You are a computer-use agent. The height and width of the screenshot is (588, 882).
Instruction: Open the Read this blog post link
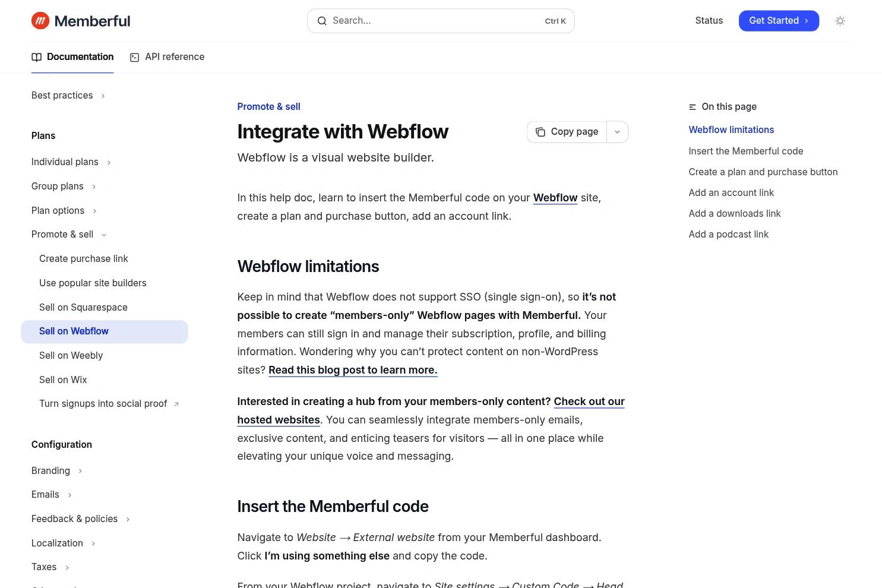click(x=353, y=370)
